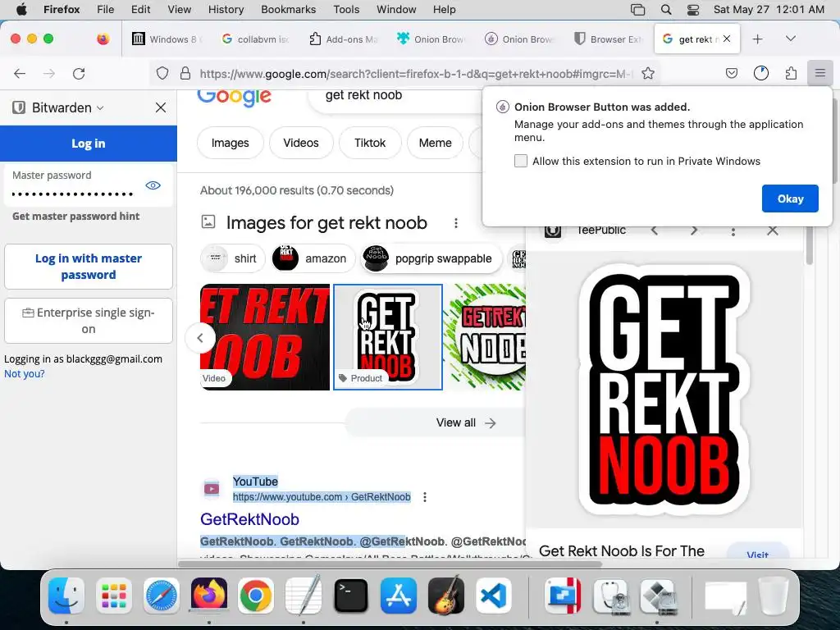The height and width of the screenshot is (630, 840).
Task: Show next image in TeePublic preview
Action: pos(694,231)
